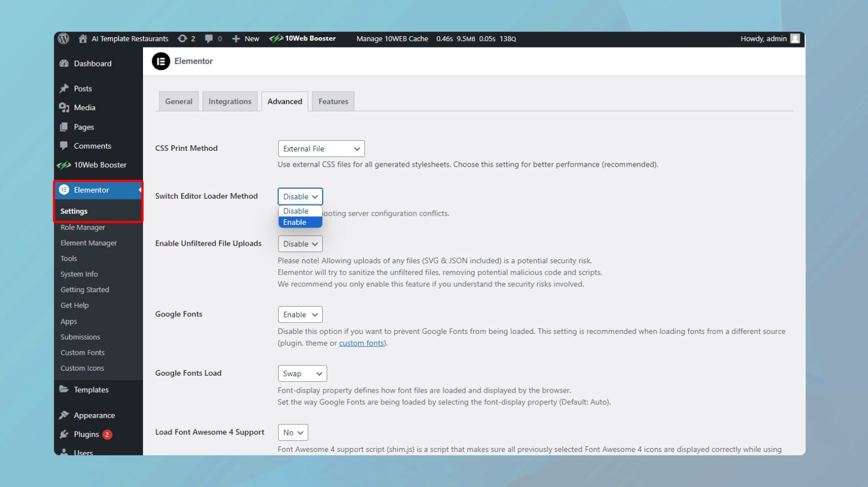Click the Elementor logo in page header
868x487 pixels.
[161, 61]
